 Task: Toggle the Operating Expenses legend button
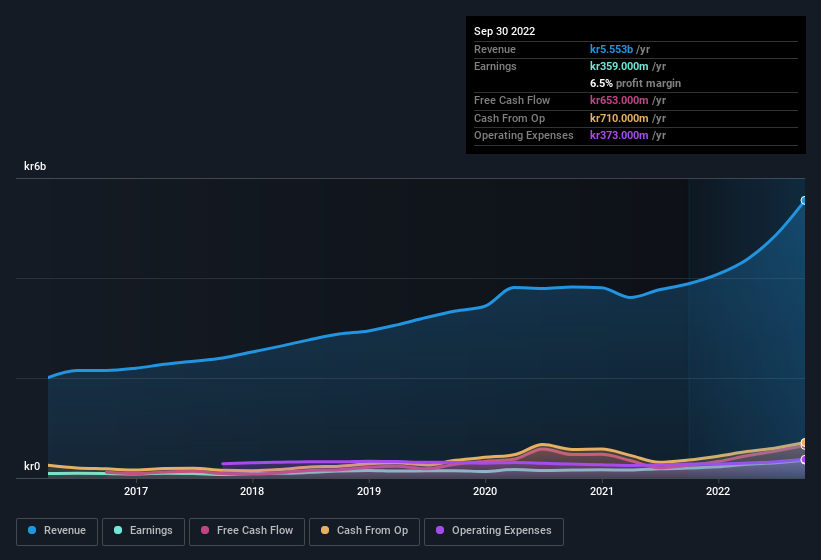click(493, 531)
